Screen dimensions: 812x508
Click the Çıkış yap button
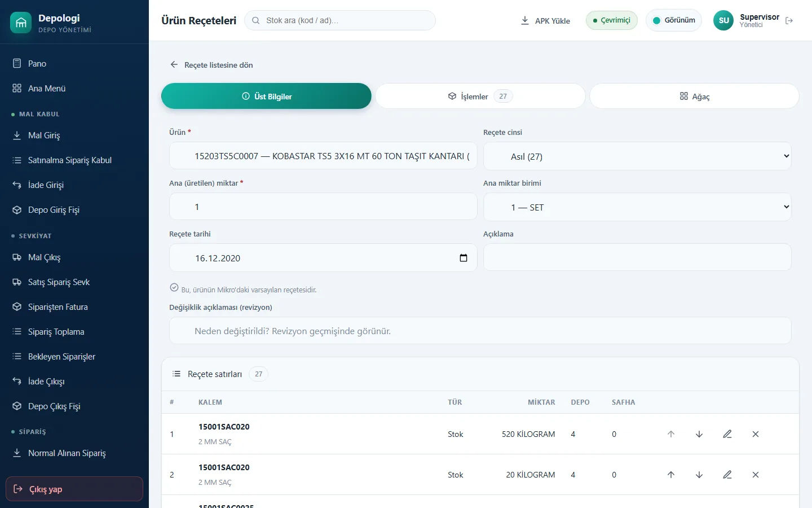point(74,489)
